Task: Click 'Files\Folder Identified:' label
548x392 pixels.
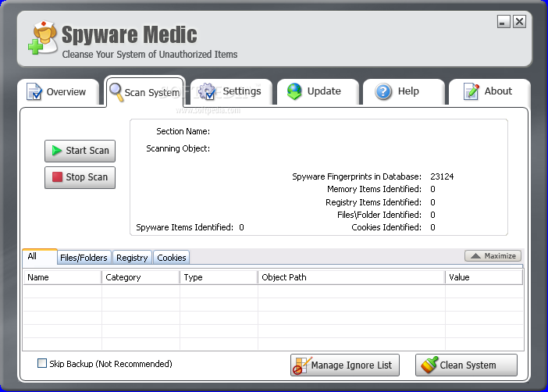Action: tap(379, 215)
